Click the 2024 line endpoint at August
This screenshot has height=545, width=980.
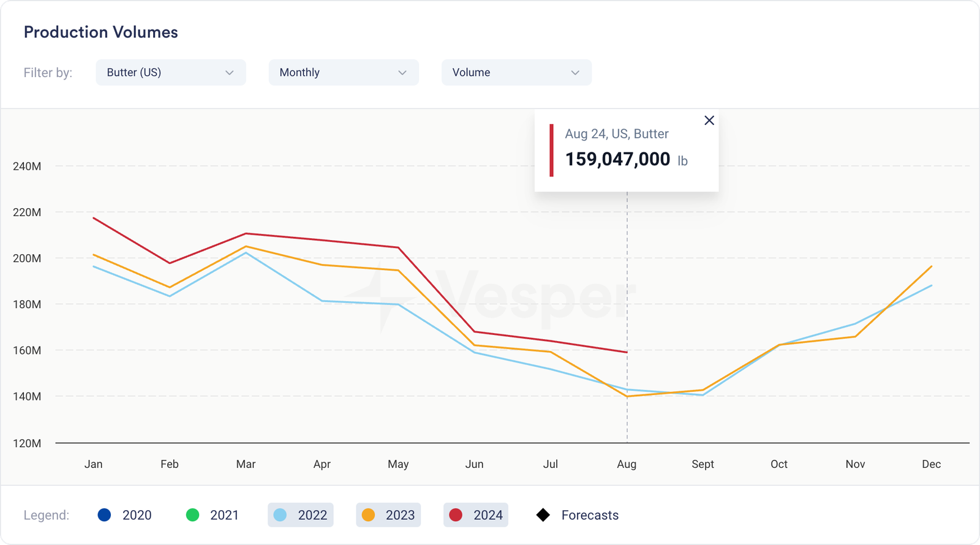coord(627,352)
